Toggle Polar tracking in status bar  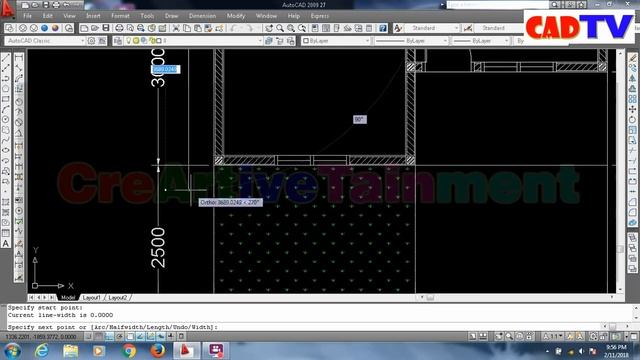click(120, 337)
